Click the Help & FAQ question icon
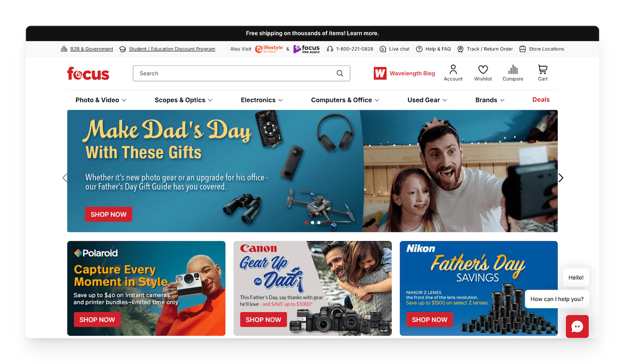Screen dimensions: 625x364 tap(419, 49)
